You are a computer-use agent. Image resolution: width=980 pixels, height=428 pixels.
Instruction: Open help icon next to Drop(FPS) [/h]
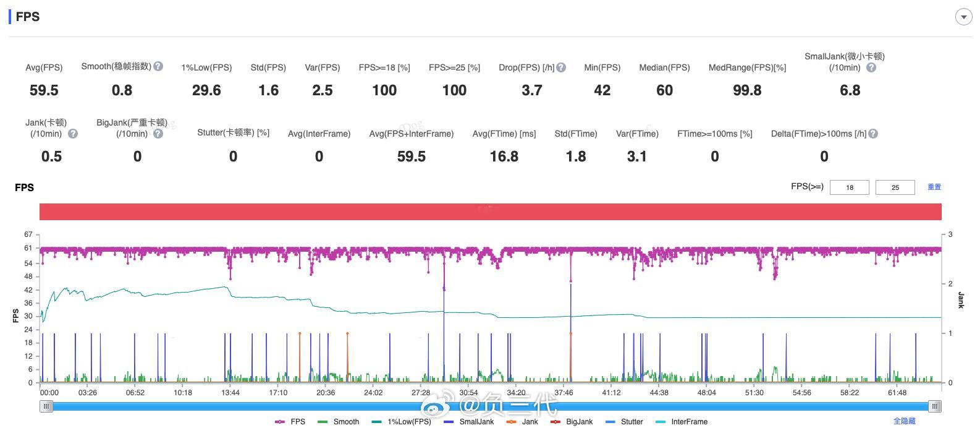click(561, 67)
